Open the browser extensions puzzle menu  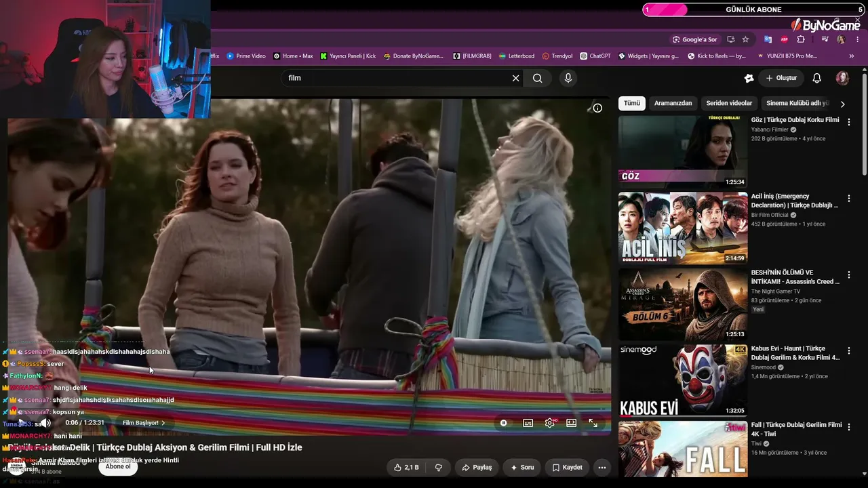coord(801,39)
